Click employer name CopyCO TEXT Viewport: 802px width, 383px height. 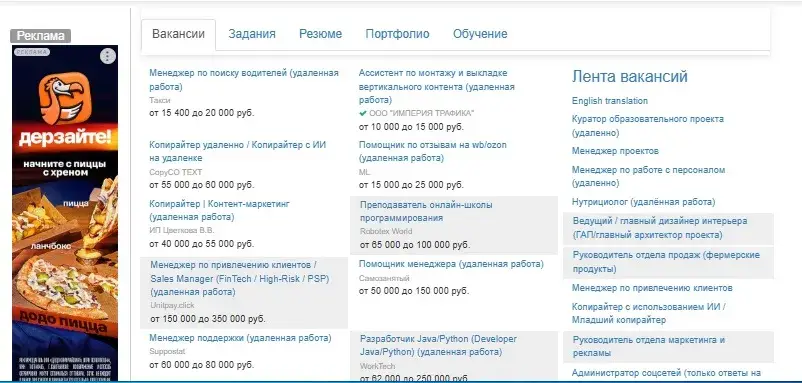175,172
